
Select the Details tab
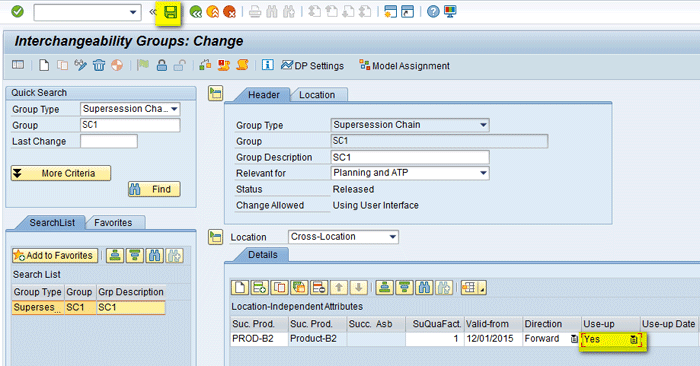pos(262,254)
